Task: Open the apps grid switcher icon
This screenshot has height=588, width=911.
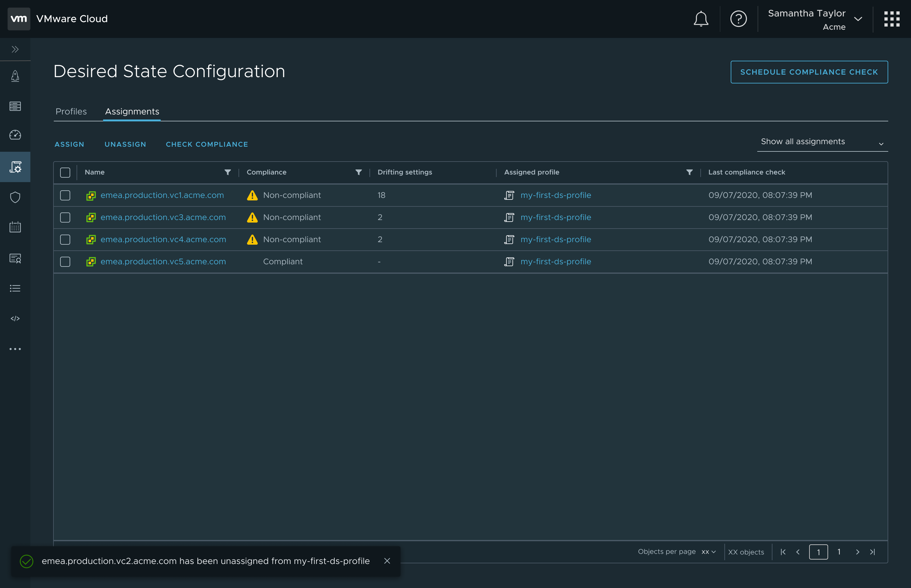Action: tap(891, 19)
